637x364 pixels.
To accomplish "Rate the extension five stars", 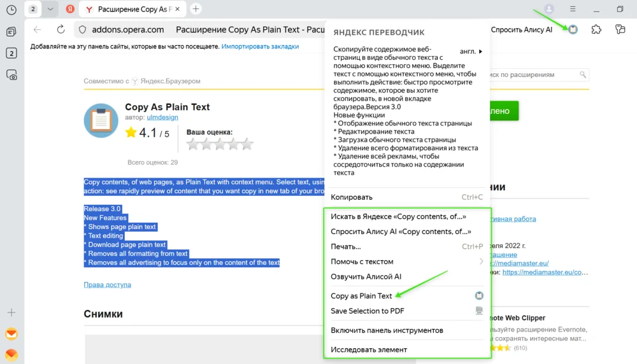I will click(x=247, y=144).
